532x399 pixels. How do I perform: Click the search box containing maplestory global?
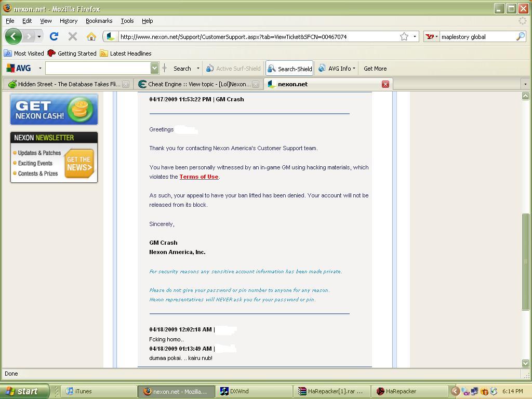click(477, 37)
